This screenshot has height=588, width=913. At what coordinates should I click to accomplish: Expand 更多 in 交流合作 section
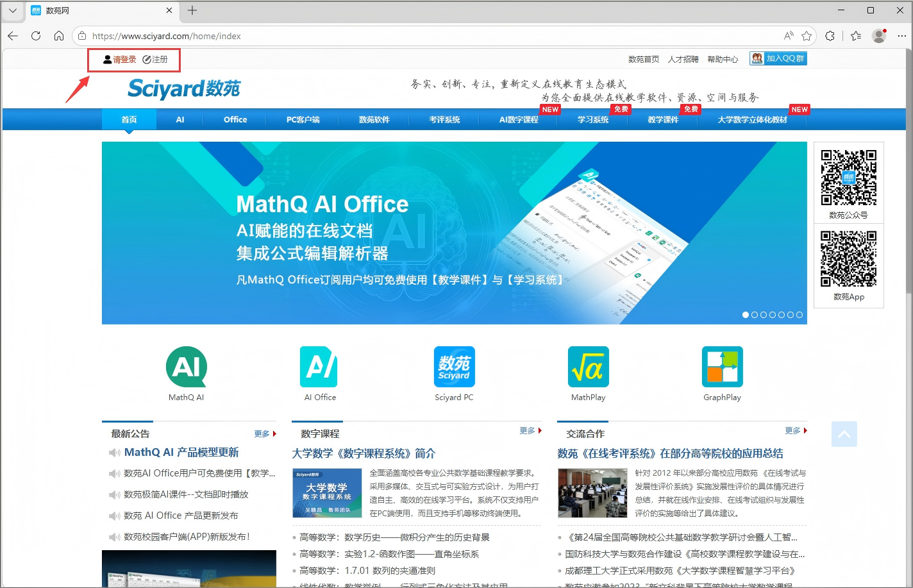(796, 431)
